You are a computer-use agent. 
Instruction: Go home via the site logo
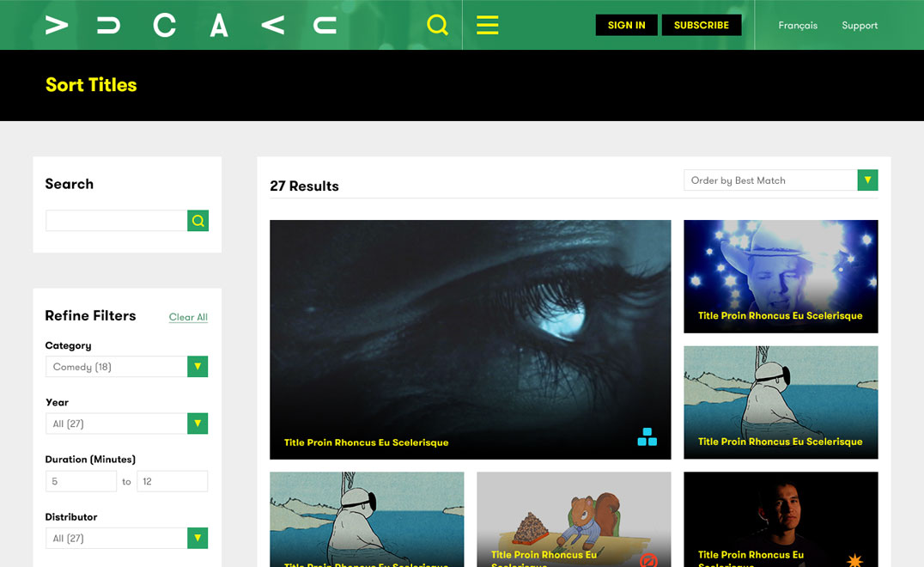pos(191,26)
